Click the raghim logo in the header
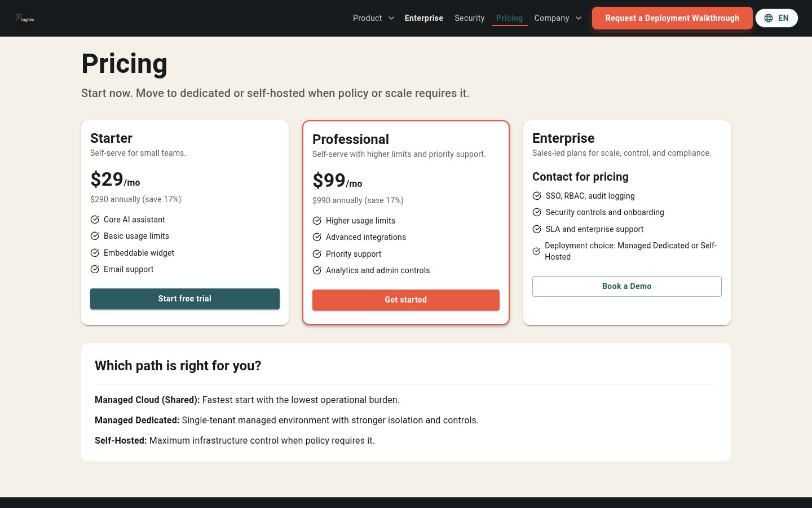The height and width of the screenshot is (508, 812). click(x=25, y=18)
